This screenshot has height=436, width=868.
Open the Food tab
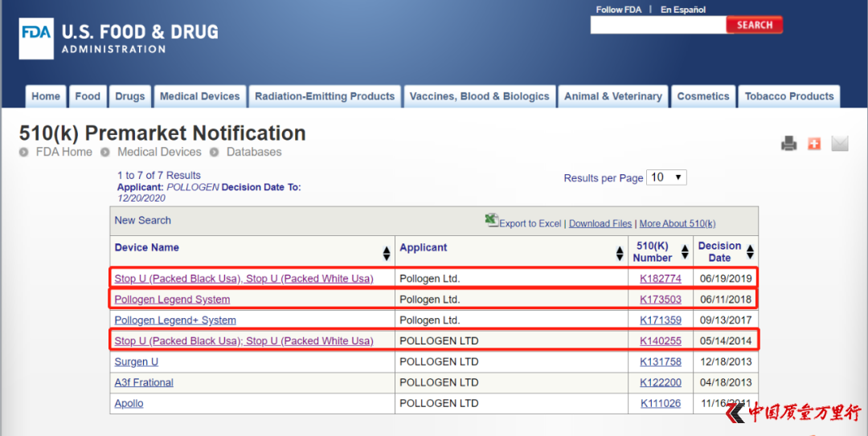[88, 96]
